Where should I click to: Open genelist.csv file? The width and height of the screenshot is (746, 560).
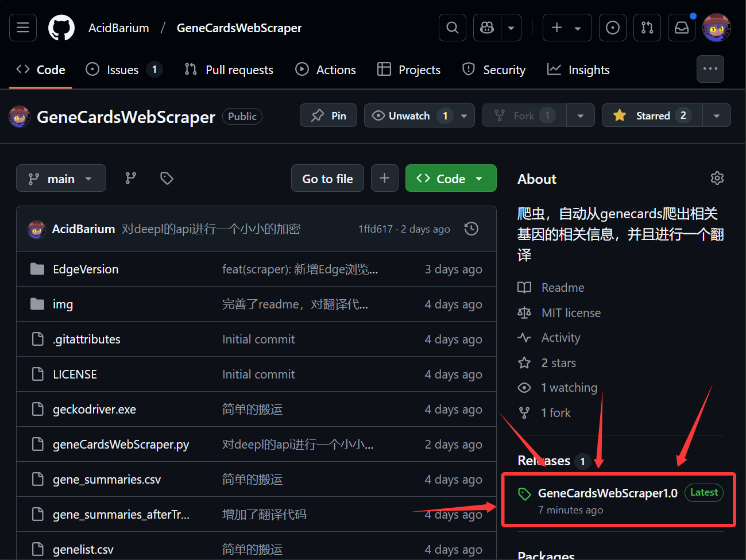[x=83, y=549]
